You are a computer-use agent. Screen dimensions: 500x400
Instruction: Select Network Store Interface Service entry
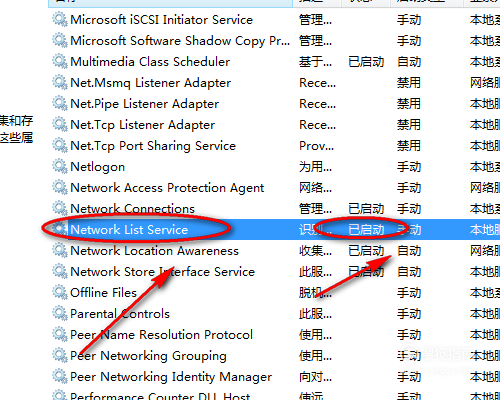click(x=274, y=271)
